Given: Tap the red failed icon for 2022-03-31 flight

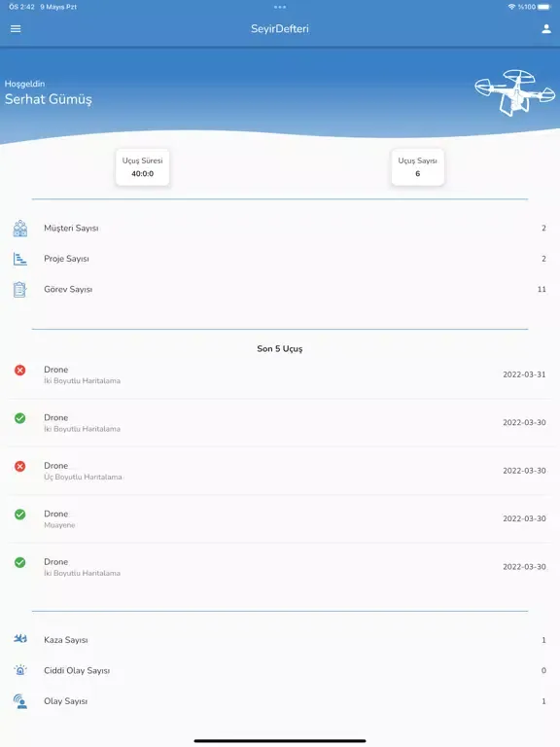Looking at the screenshot, I should tap(20, 371).
